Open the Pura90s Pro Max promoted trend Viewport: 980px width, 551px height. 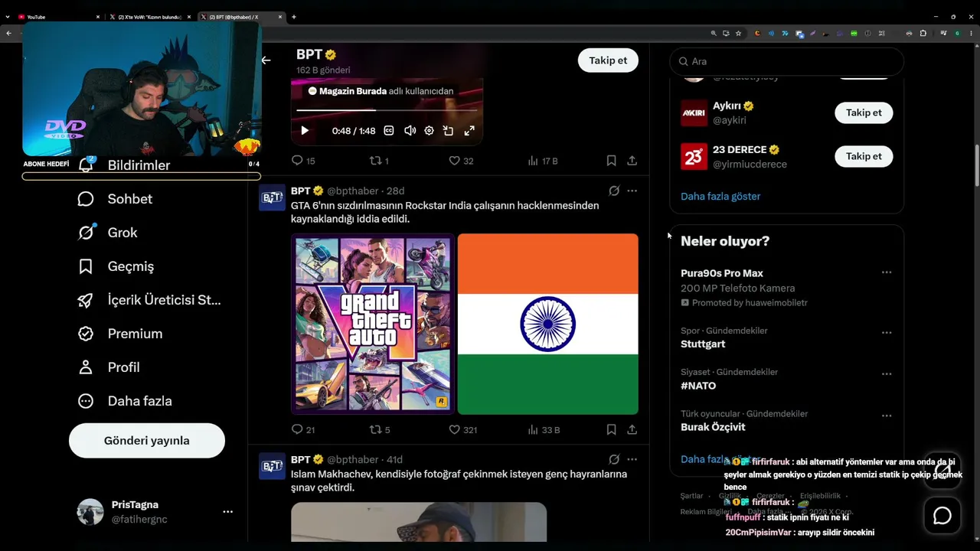[722, 273]
